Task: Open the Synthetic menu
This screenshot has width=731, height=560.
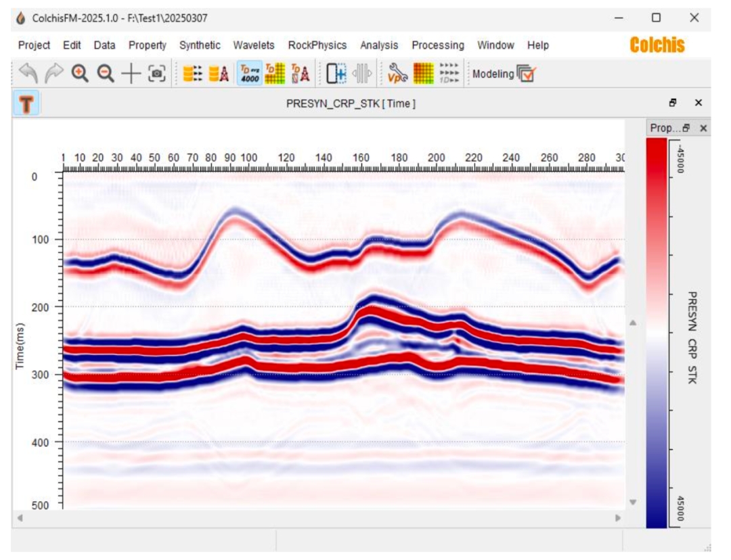Action: (200, 45)
